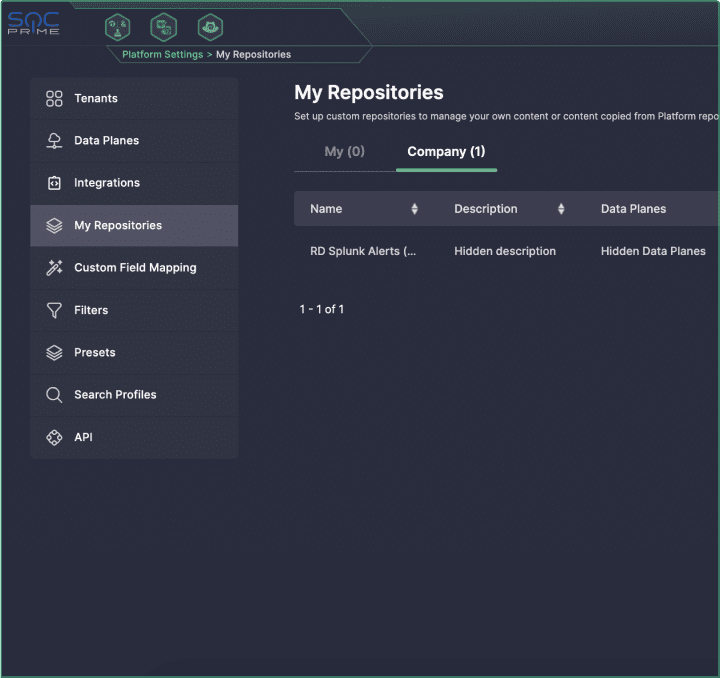This screenshot has width=720, height=678.
Task: Click the Search Profiles magnifier icon
Action: 54,395
